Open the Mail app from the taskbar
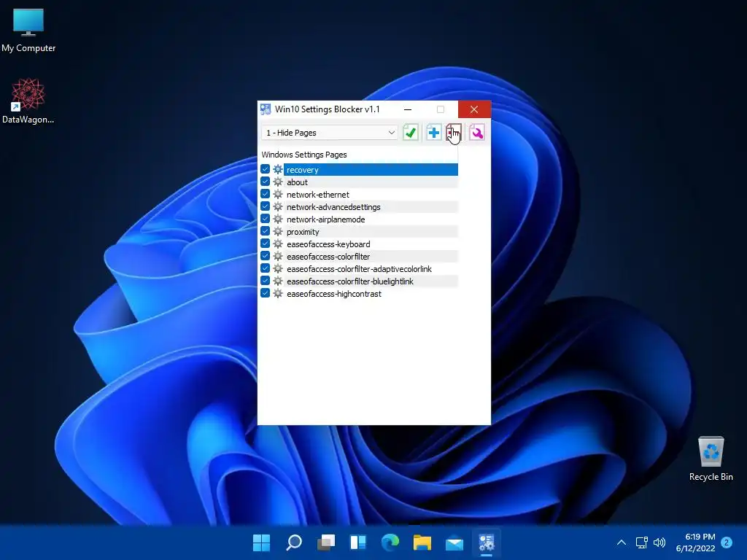The height and width of the screenshot is (560, 747). [454, 542]
